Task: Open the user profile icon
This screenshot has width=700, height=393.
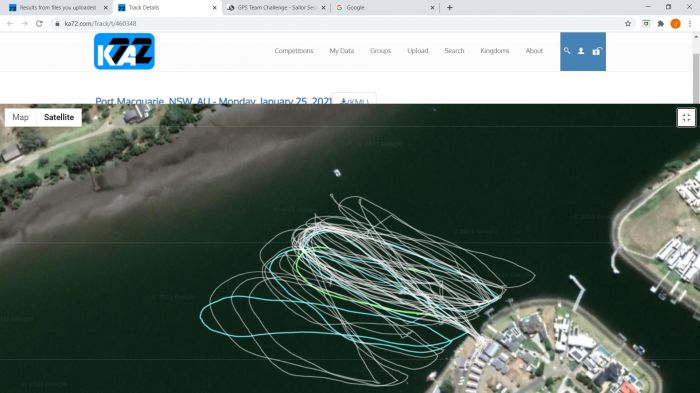Action: tap(581, 51)
